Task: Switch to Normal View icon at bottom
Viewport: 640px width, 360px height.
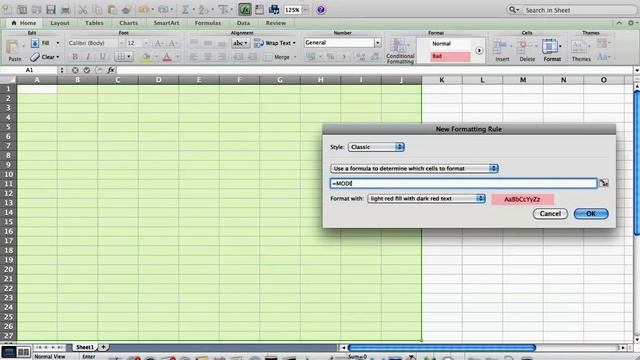Action: (x=9, y=351)
